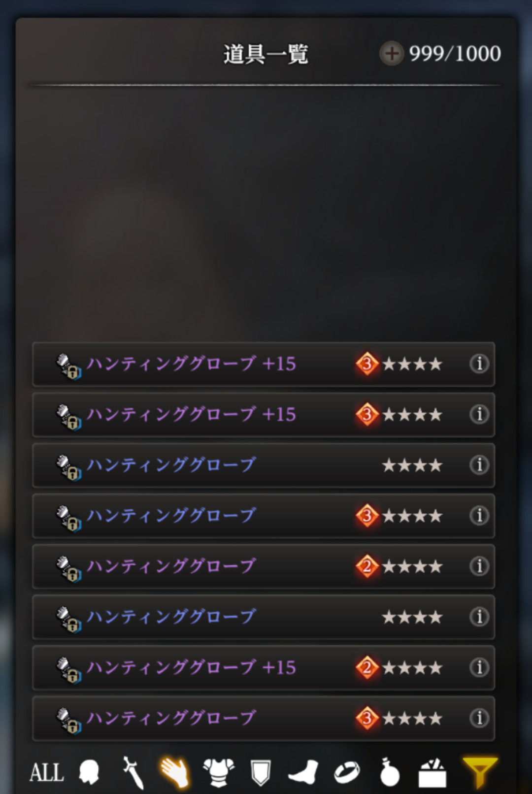Select the highlighted gloves category icon
532x794 pixels.
174,772
